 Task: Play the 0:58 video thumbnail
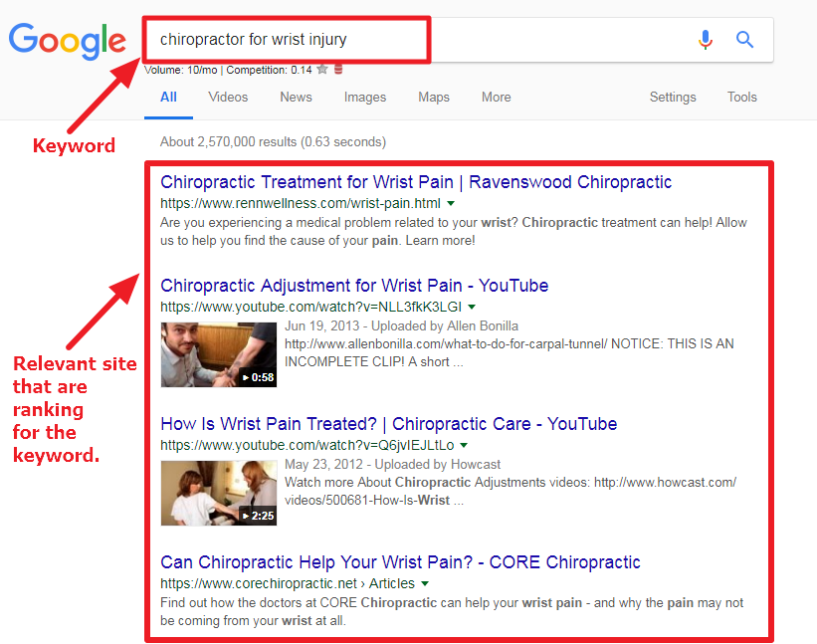pyautogui.click(x=219, y=354)
